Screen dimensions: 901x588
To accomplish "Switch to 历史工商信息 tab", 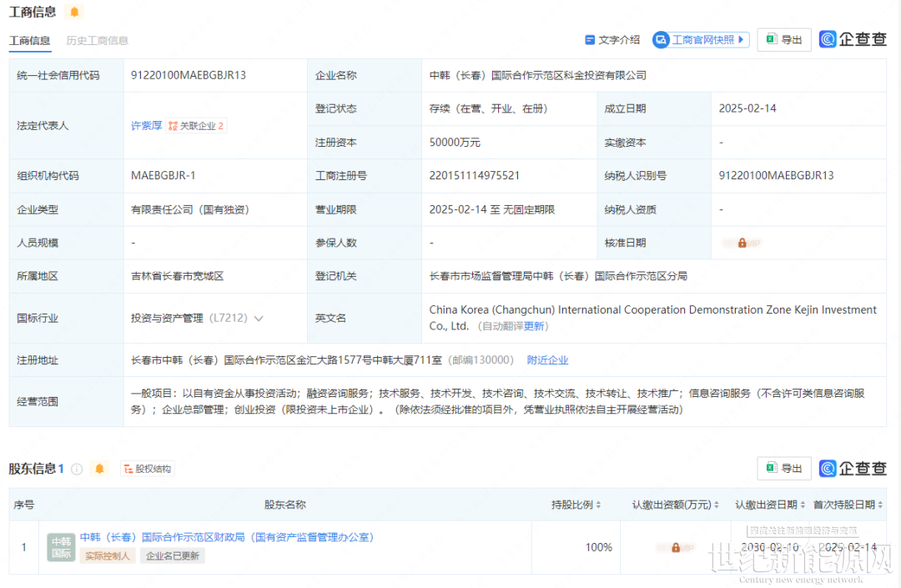I will 98,40.
